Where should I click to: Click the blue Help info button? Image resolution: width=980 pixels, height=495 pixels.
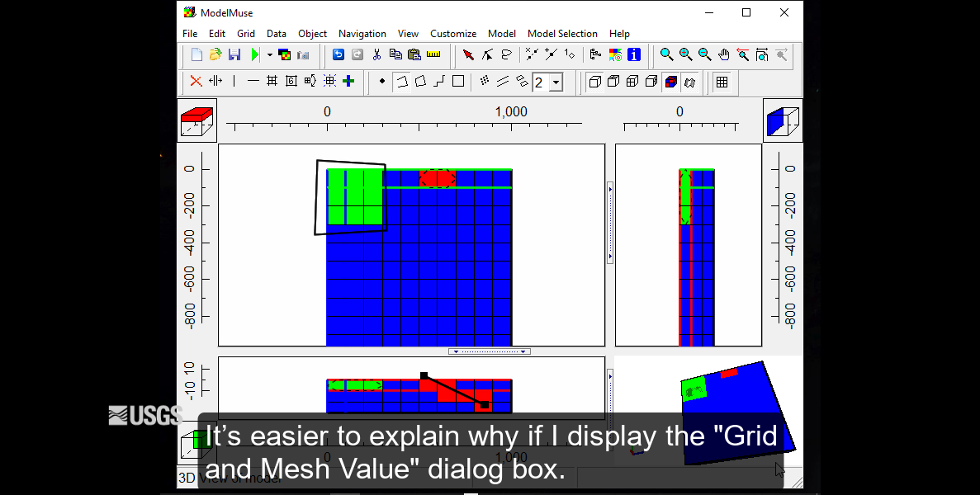coord(635,54)
